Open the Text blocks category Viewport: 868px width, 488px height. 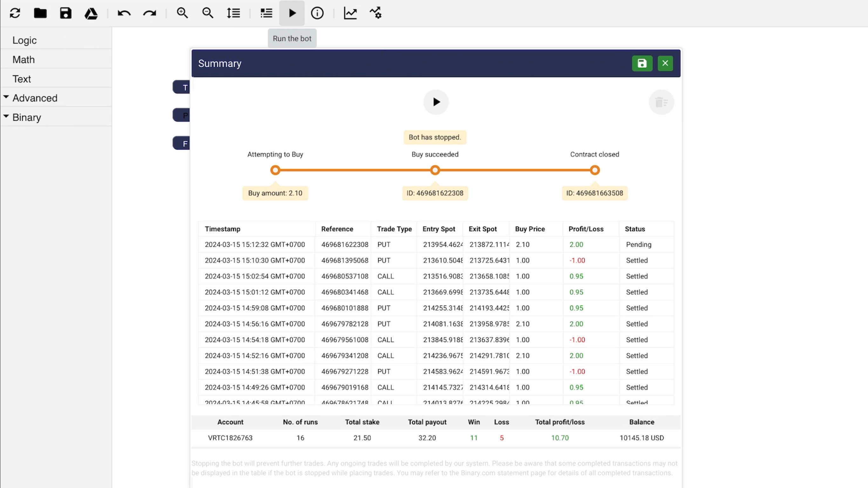21,78
